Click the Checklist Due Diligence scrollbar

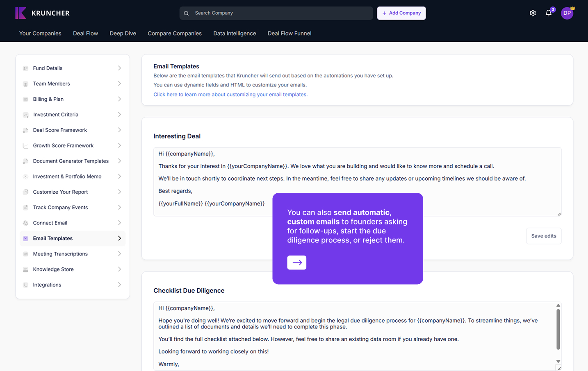[x=558, y=329]
